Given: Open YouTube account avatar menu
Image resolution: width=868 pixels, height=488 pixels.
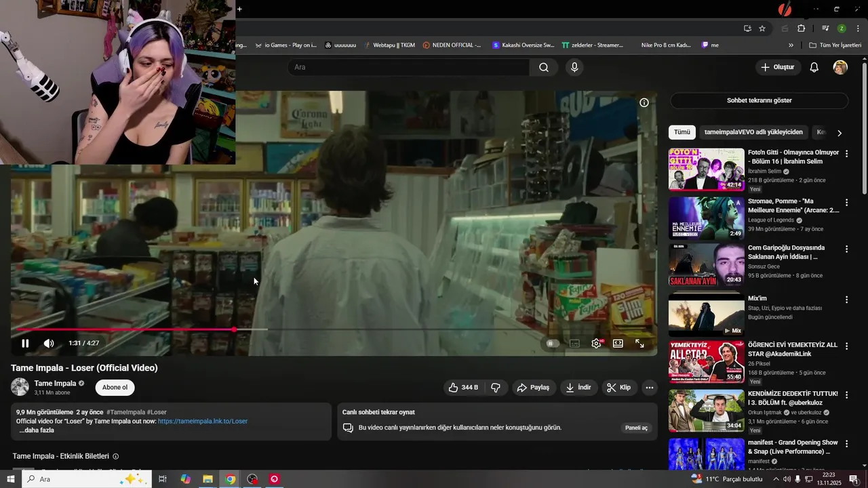Looking at the screenshot, I should pyautogui.click(x=840, y=67).
